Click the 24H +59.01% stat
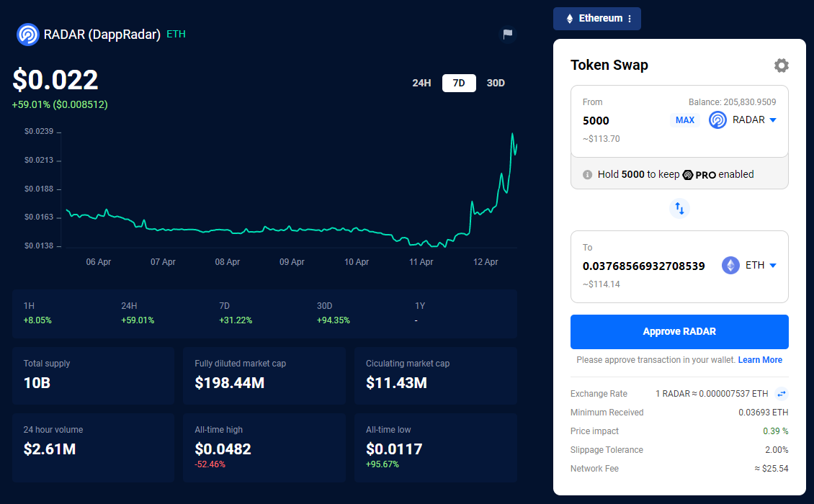 click(138, 313)
